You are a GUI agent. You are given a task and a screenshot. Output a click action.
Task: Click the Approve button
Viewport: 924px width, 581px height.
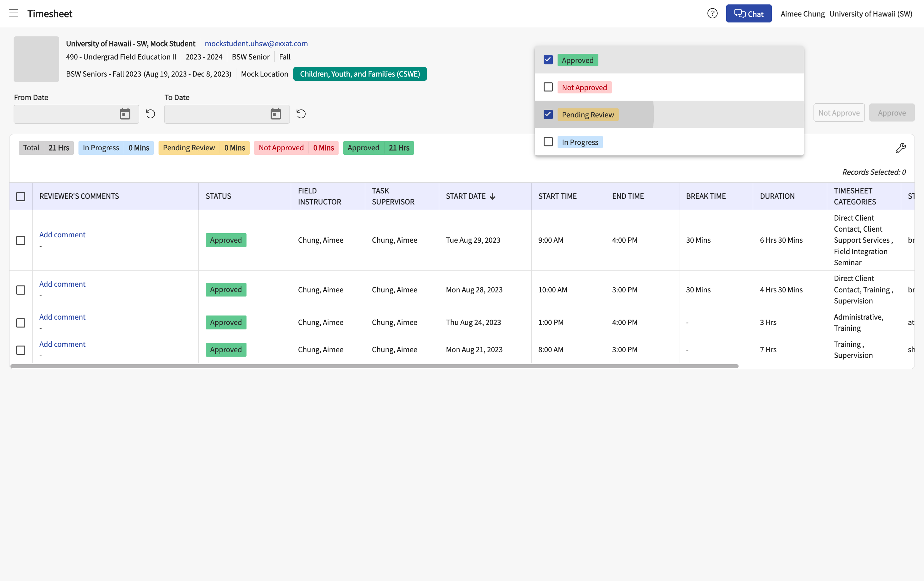point(892,113)
